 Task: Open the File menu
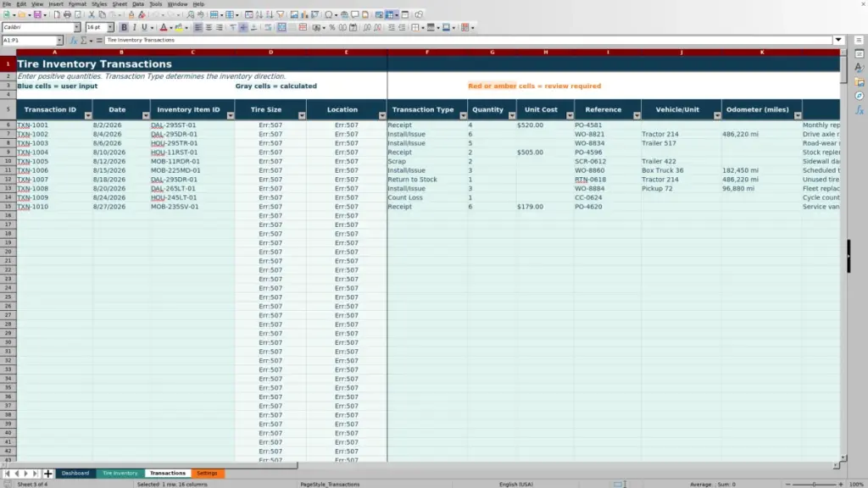coord(7,4)
